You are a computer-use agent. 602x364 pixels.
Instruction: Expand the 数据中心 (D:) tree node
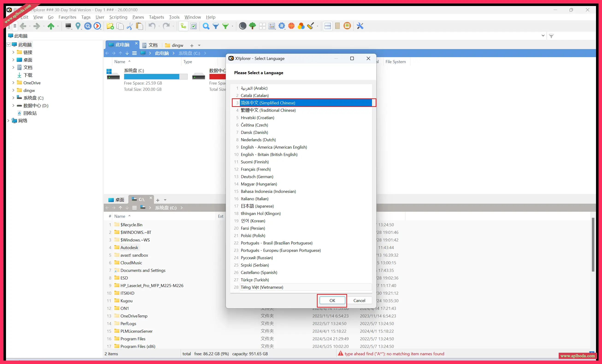point(13,106)
